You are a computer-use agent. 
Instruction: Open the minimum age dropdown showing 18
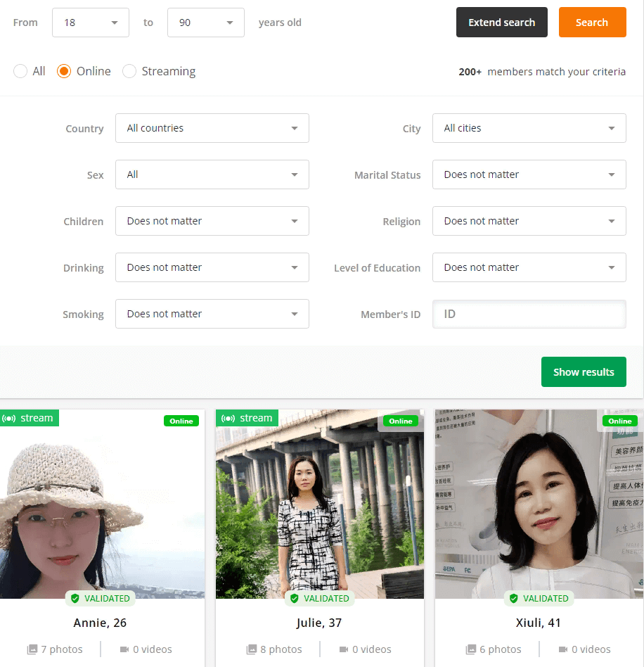(90, 23)
